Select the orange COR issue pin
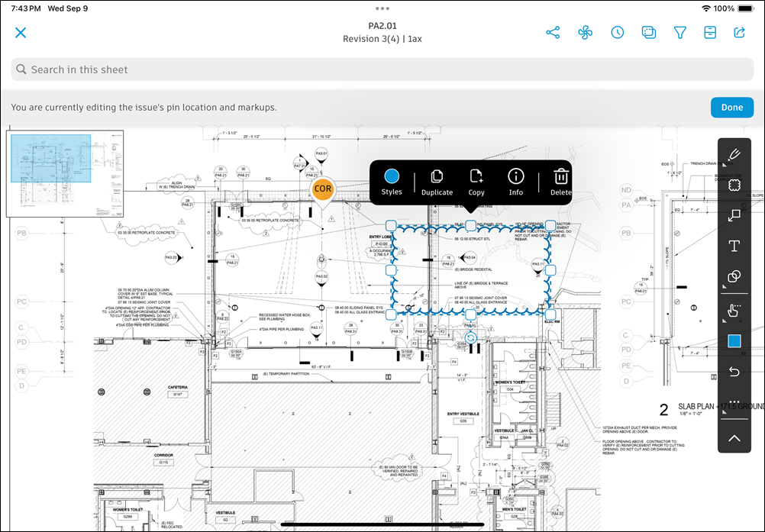765x532 pixels. [322, 190]
